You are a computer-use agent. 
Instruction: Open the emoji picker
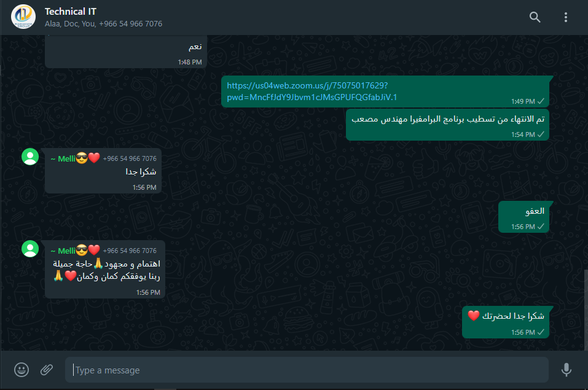[x=22, y=370]
